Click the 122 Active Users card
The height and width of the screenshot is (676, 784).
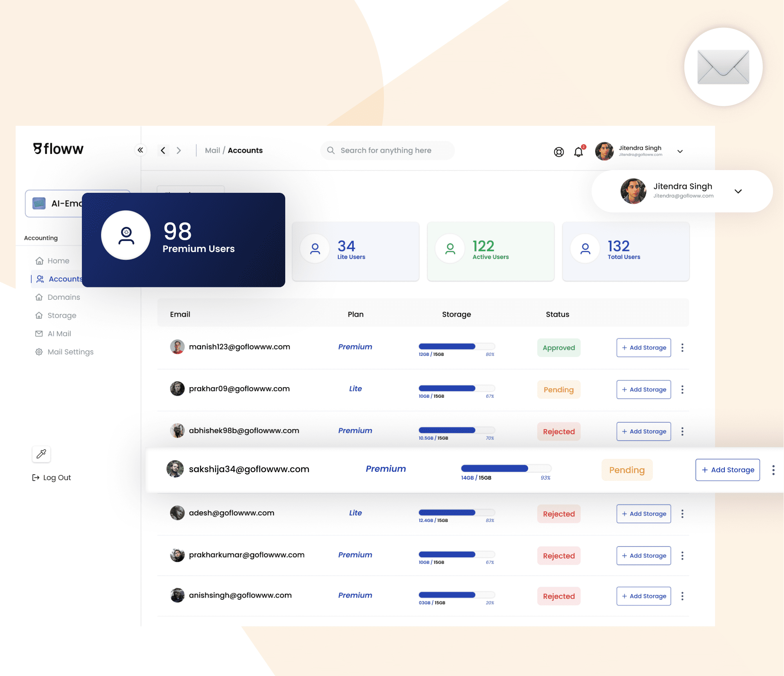click(x=491, y=251)
